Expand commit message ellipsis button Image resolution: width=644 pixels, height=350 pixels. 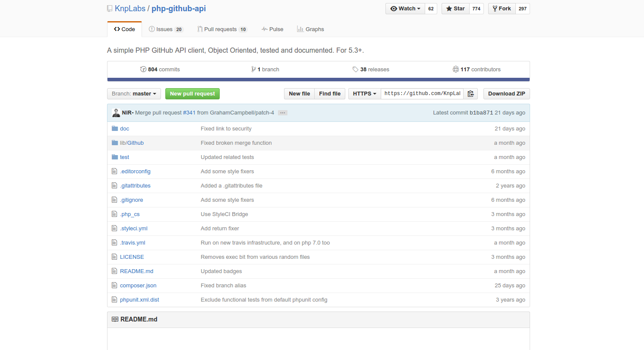(x=283, y=113)
